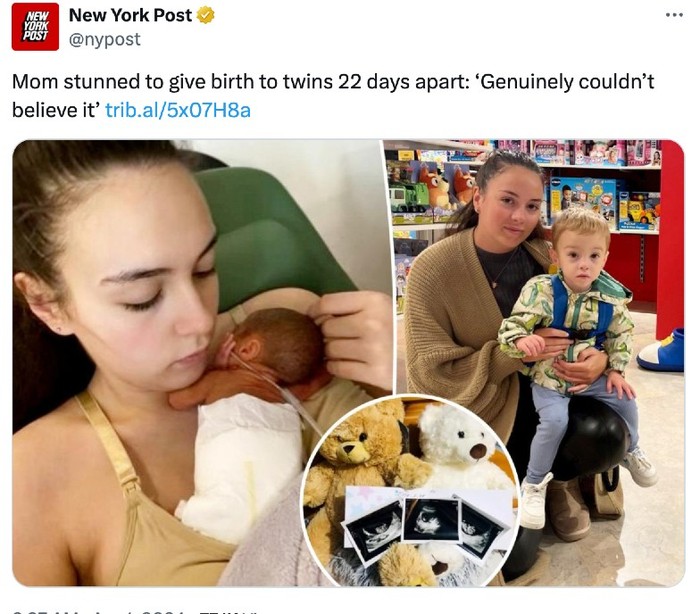Click the orange Bluey plush toys on shelf
The image size is (700, 614).
(446, 185)
